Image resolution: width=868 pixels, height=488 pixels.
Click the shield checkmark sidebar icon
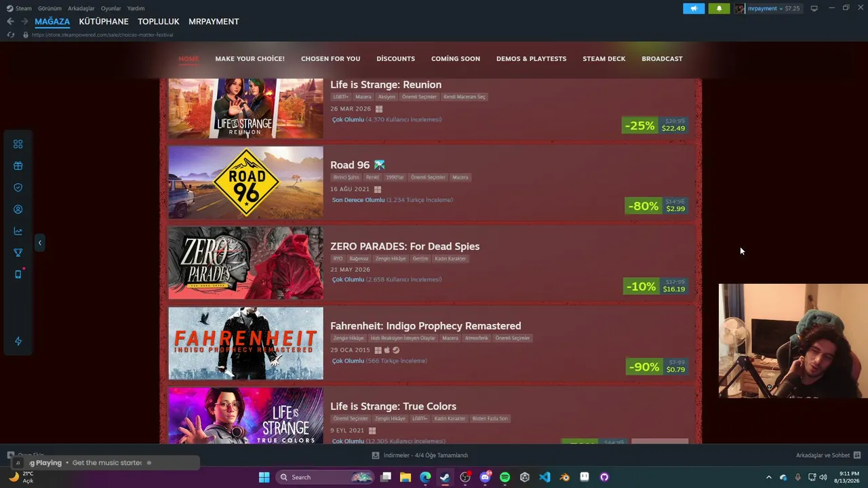coord(18,187)
